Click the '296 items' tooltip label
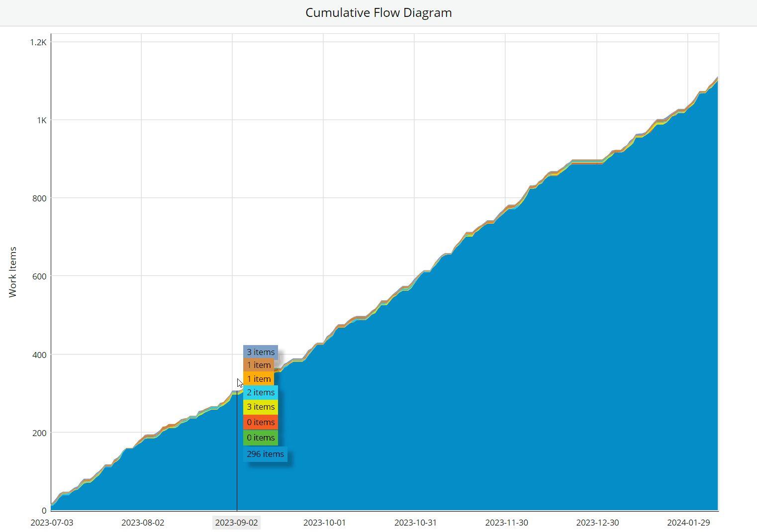The width and height of the screenshot is (757, 532). (x=266, y=454)
